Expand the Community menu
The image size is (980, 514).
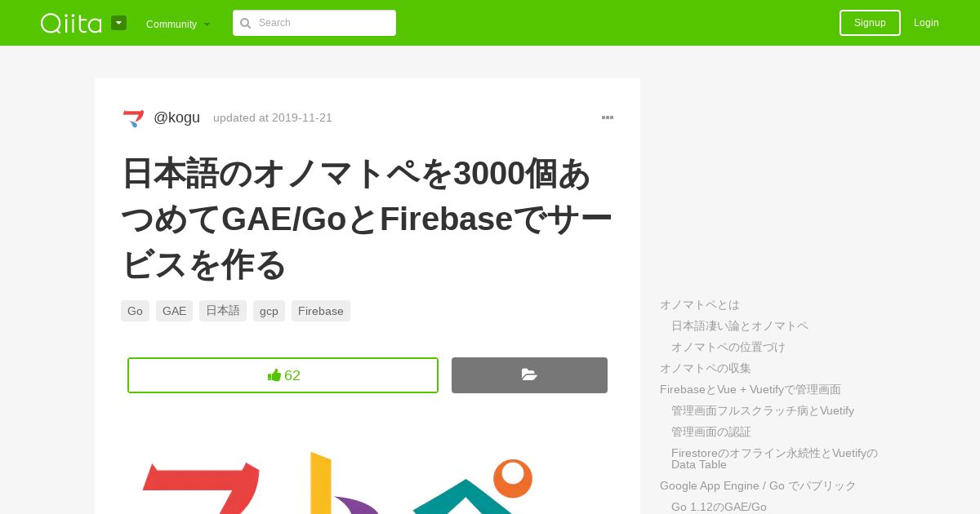(x=178, y=24)
